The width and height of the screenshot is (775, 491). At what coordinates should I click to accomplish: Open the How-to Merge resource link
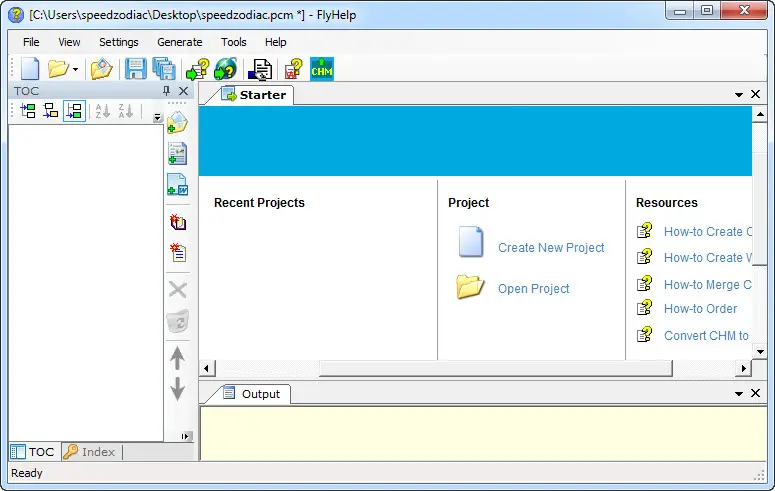coord(708,285)
